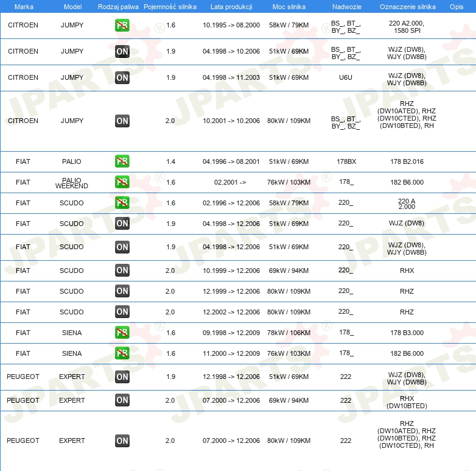Click the Lata produkcji column header
Image resolution: width=476 pixels, height=471 pixels.
[x=231, y=7]
